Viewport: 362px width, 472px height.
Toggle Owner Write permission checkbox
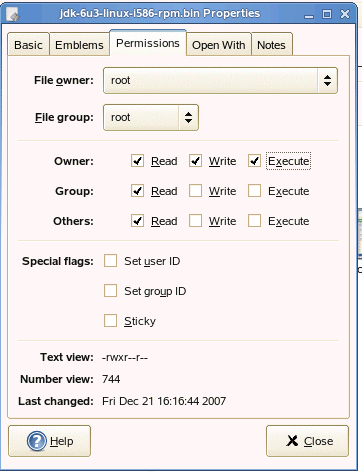click(x=195, y=161)
